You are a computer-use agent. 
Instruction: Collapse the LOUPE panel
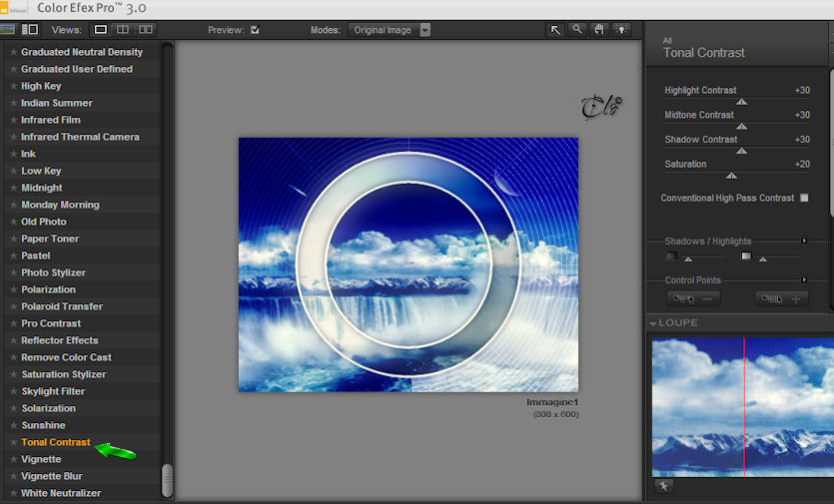652,323
